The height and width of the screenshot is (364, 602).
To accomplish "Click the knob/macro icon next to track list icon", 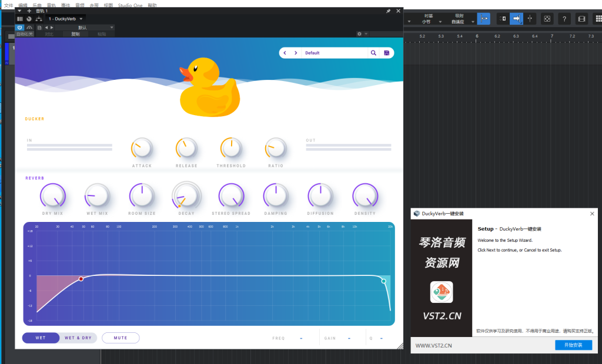I will pos(28,18).
